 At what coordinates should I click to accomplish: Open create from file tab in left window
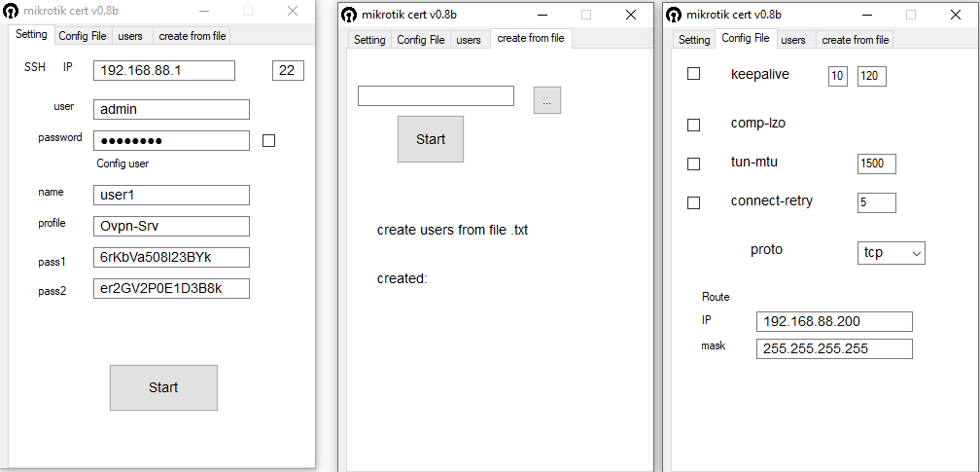click(192, 36)
